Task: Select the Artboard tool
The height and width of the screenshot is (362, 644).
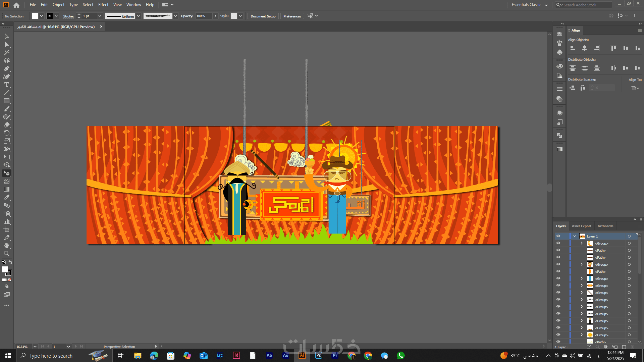Action: [7, 229]
